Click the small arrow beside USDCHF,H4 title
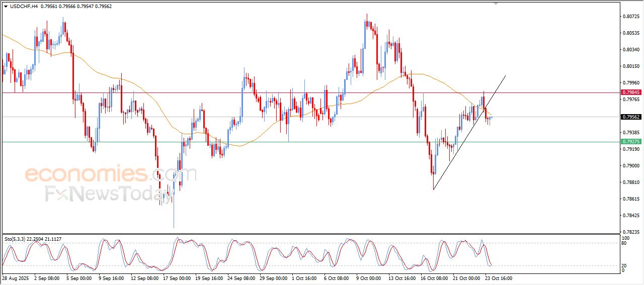 (x=6, y=6)
